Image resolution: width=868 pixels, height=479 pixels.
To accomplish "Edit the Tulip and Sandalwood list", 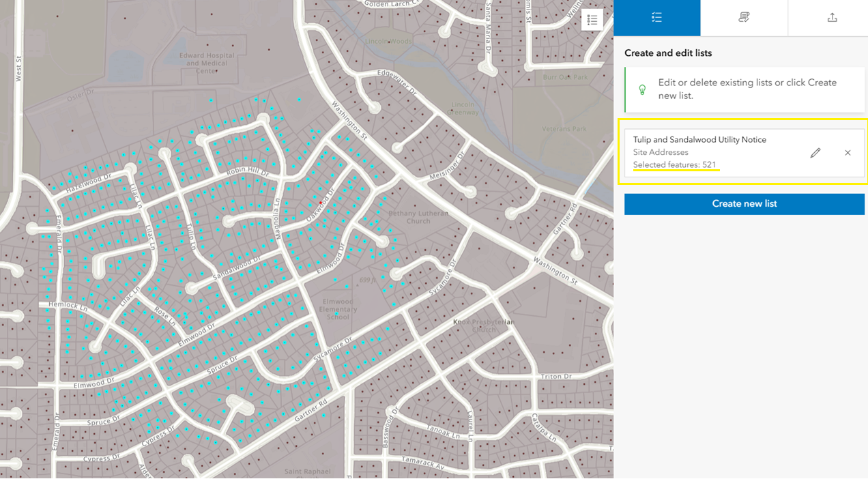I will [x=815, y=153].
